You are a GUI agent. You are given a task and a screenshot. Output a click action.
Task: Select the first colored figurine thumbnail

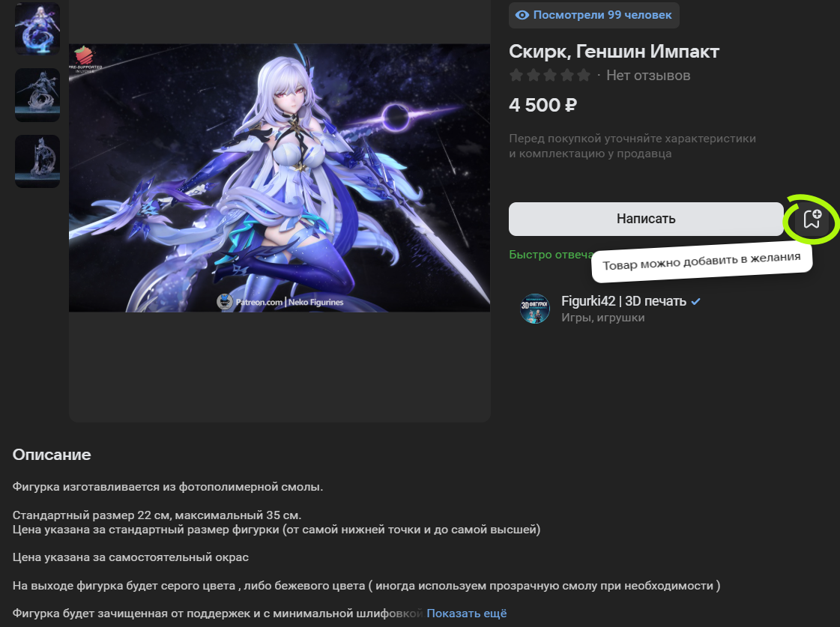pos(37,28)
